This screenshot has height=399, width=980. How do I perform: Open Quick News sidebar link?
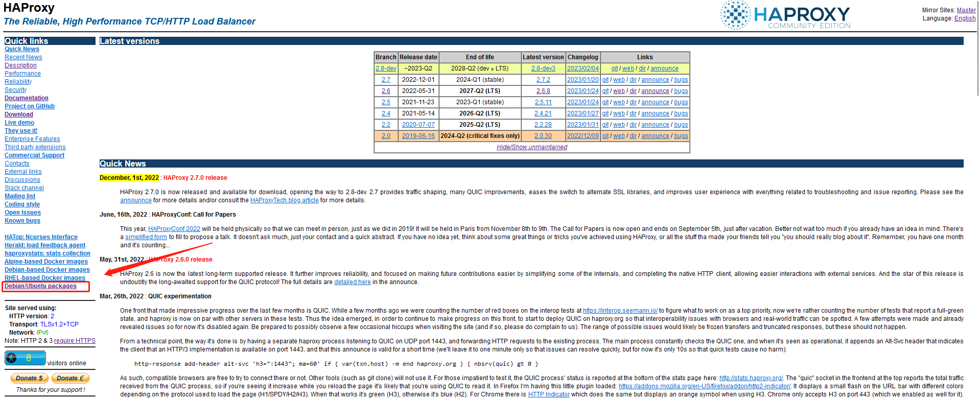pyautogui.click(x=22, y=49)
